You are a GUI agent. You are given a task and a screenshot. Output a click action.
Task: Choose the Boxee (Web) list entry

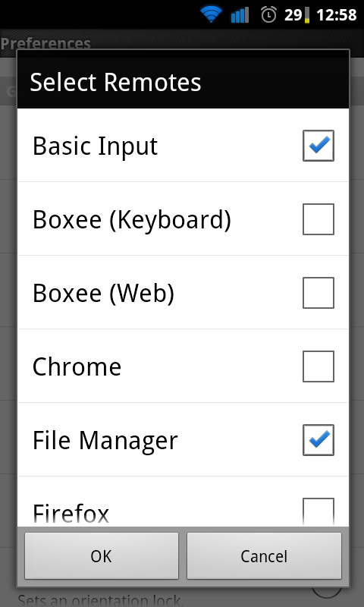[183, 292]
